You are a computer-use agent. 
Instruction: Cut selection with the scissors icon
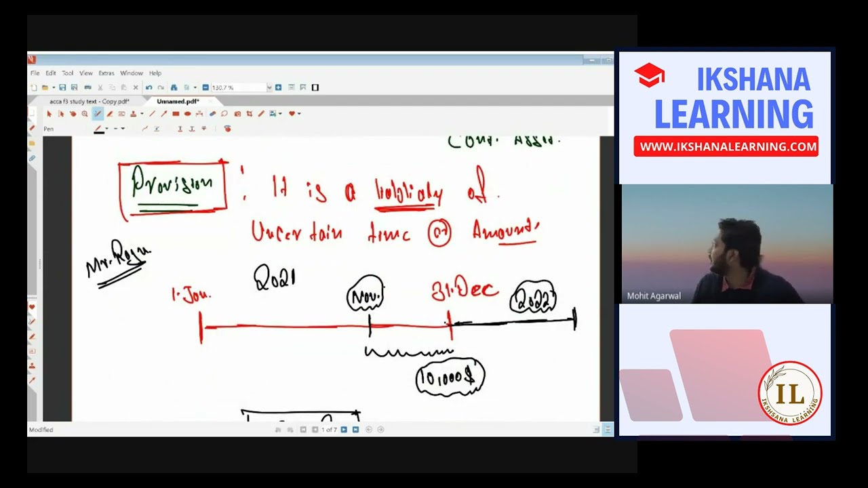point(100,87)
